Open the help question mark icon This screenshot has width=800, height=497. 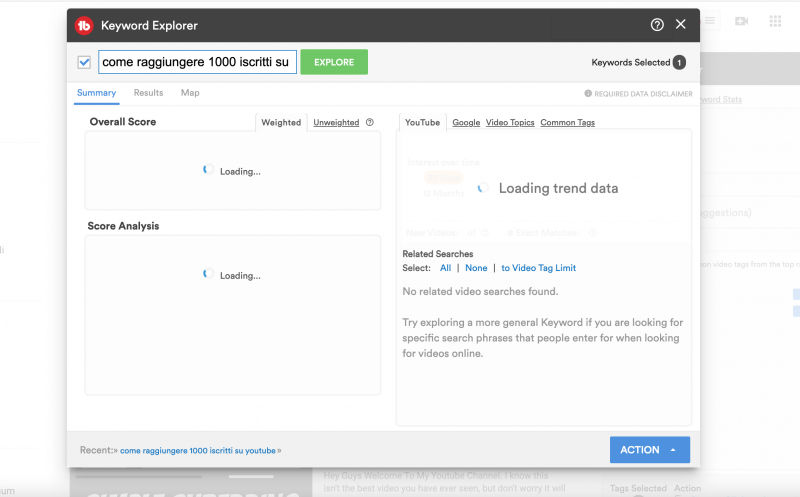pyautogui.click(x=657, y=25)
